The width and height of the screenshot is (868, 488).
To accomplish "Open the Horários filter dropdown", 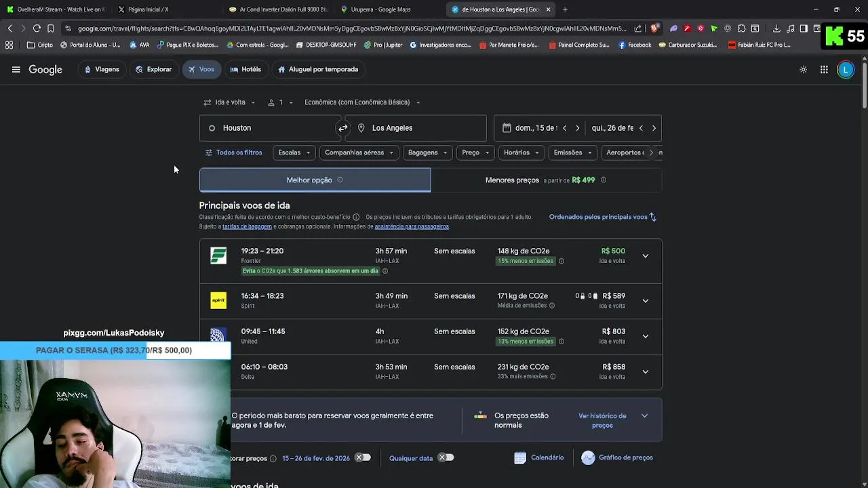I will point(521,152).
